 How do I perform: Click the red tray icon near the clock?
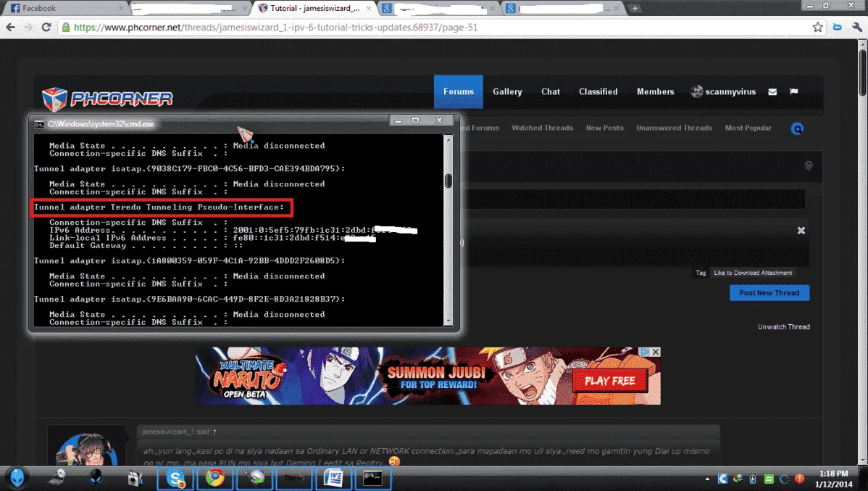coord(799,479)
